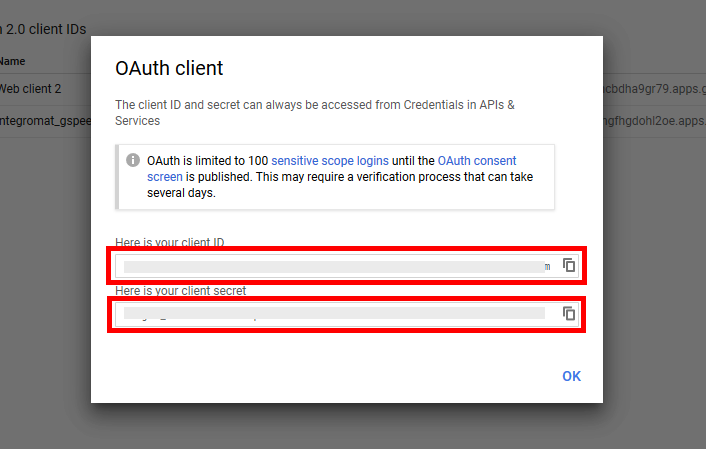Click the client ID ending cbdha9gr79.apps
Viewport: 706px width, 449px height.
pyautogui.click(x=655, y=89)
